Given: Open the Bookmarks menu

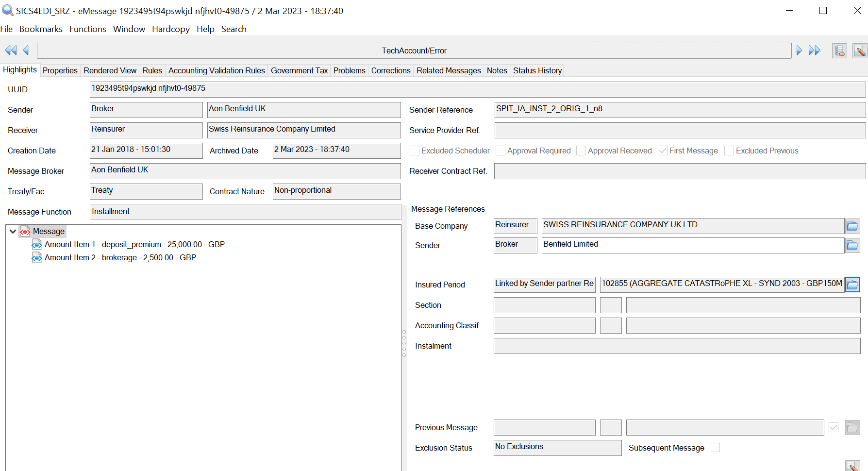Looking at the screenshot, I should point(41,29).
